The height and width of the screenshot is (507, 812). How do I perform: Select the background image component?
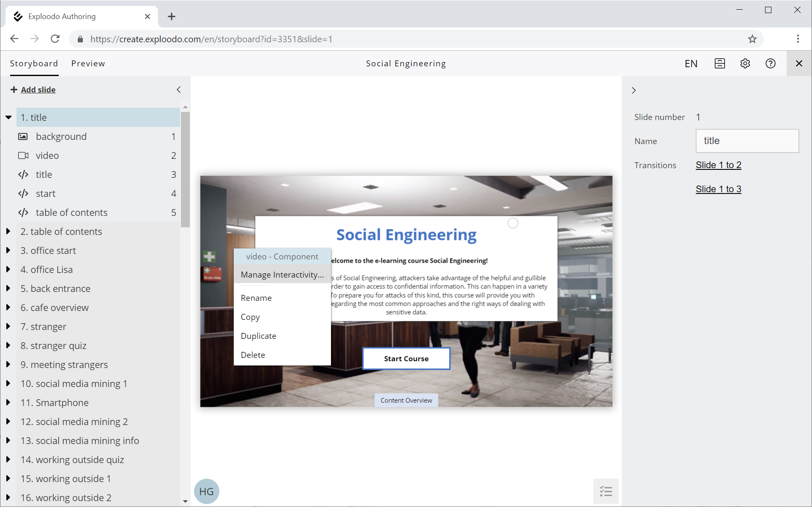pyautogui.click(x=61, y=136)
